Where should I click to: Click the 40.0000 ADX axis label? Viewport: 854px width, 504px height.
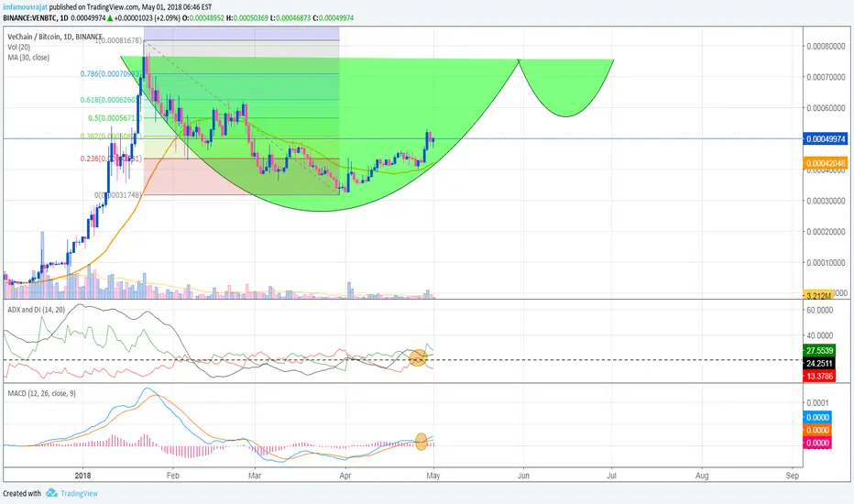(x=820, y=335)
